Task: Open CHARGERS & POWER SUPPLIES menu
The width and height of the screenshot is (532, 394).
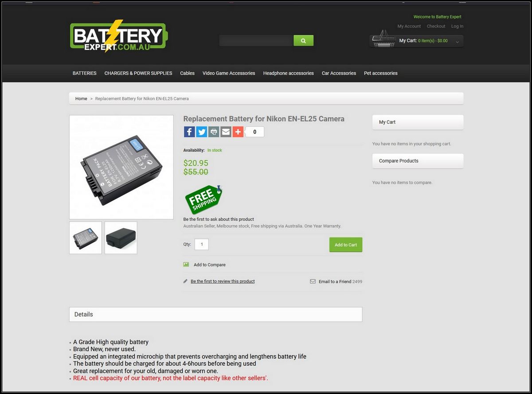Action: 138,73
